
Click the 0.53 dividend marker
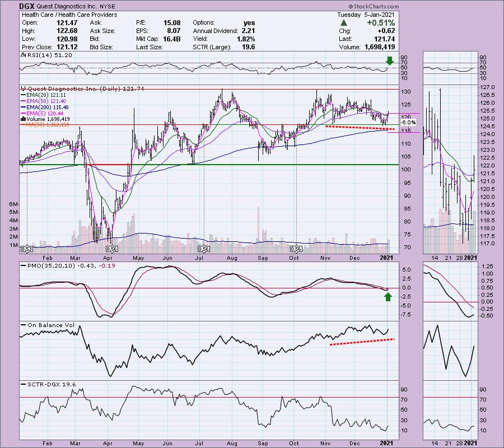[26, 249]
